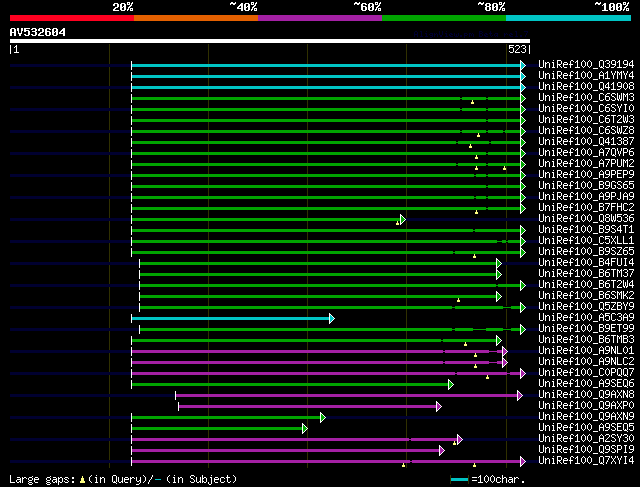Click the arrowhead ending Q9AXP0 alignment
This screenshot has width=640, height=487.
coord(439,406)
